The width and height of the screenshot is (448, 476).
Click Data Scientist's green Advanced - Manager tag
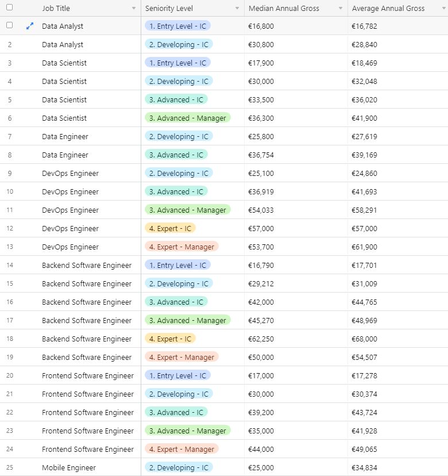(x=187, y=118)
